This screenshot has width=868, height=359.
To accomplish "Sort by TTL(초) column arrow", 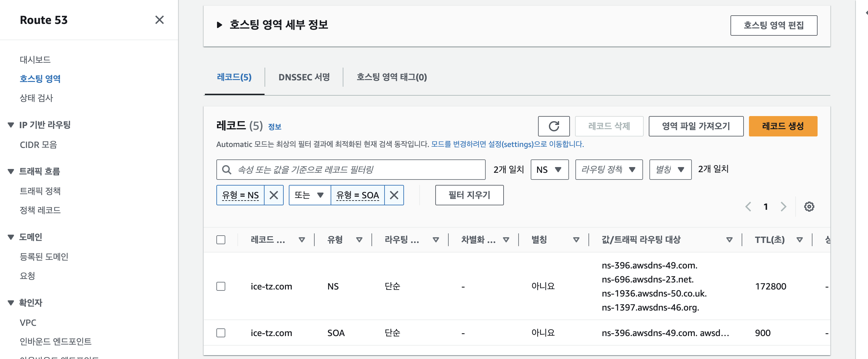I will coord(799,240).
